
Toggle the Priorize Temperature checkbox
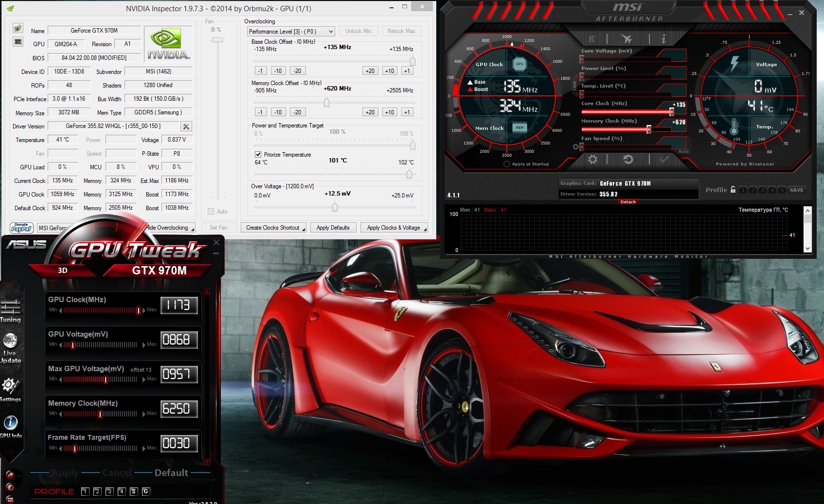click(258, 155)
